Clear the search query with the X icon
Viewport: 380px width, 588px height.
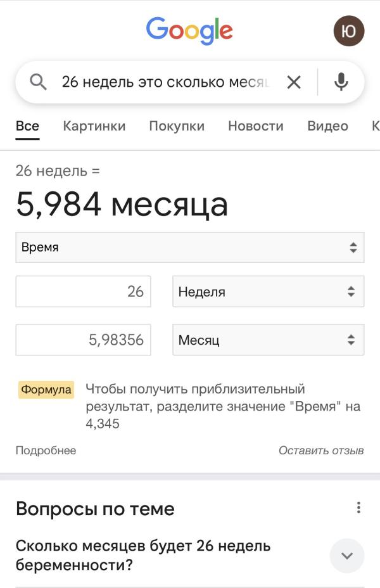(x=294, y=82)
